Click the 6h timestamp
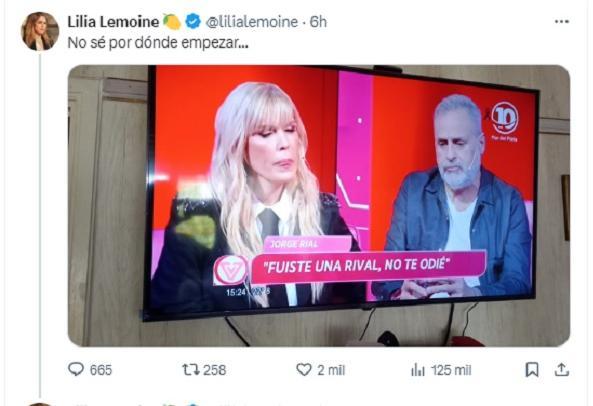 tap(318, 22)
